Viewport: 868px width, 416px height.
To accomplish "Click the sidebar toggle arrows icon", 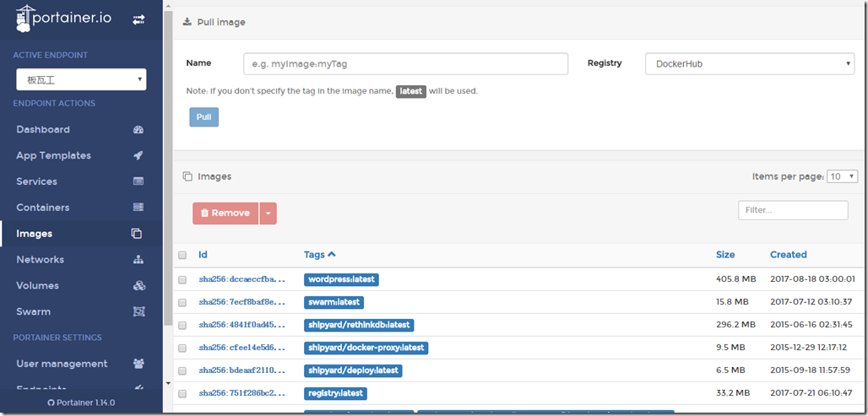I will tap(138, 20).
